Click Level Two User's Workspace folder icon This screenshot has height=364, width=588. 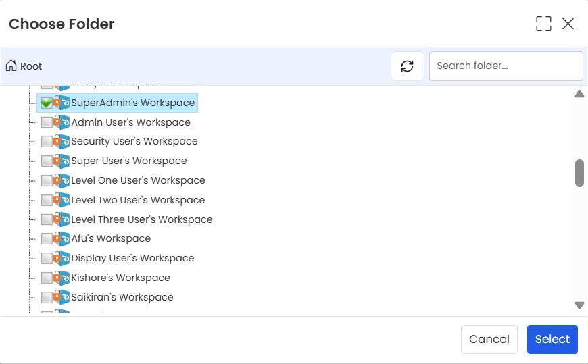[x=62, y=200]
